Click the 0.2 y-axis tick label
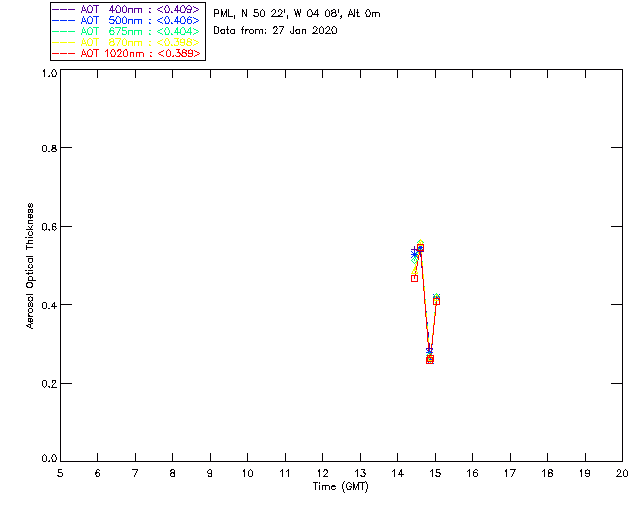This screenshot has height=512, width=640. click(x=49, y=384)
